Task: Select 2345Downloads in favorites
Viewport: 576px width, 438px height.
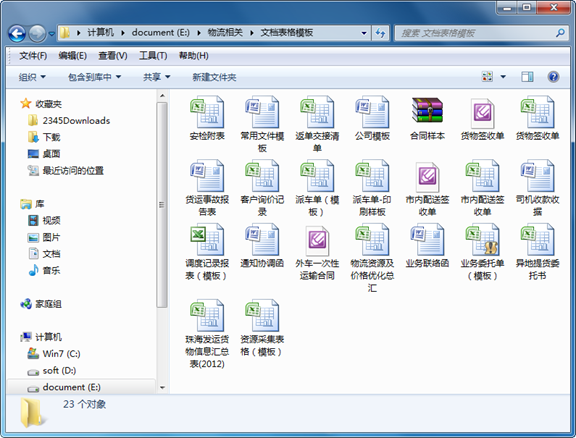Action: coord(76,121)
